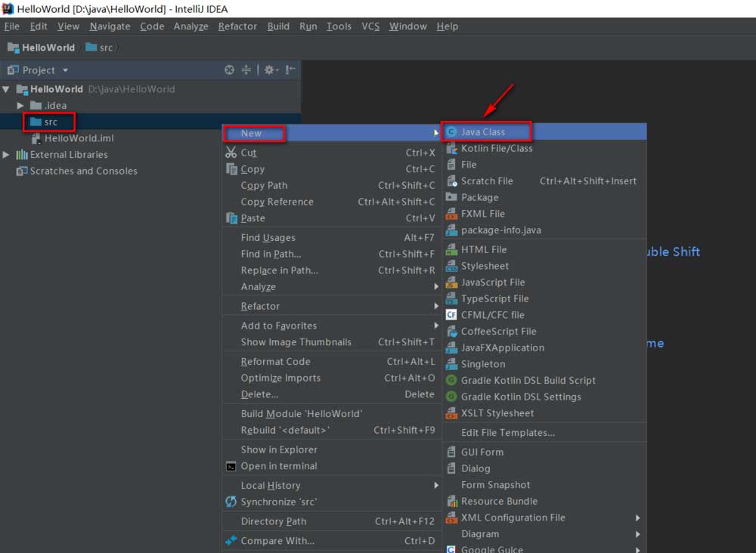Choose Dialog from New submenu
Screen dimensions: 756x553
tap(545, 468)
